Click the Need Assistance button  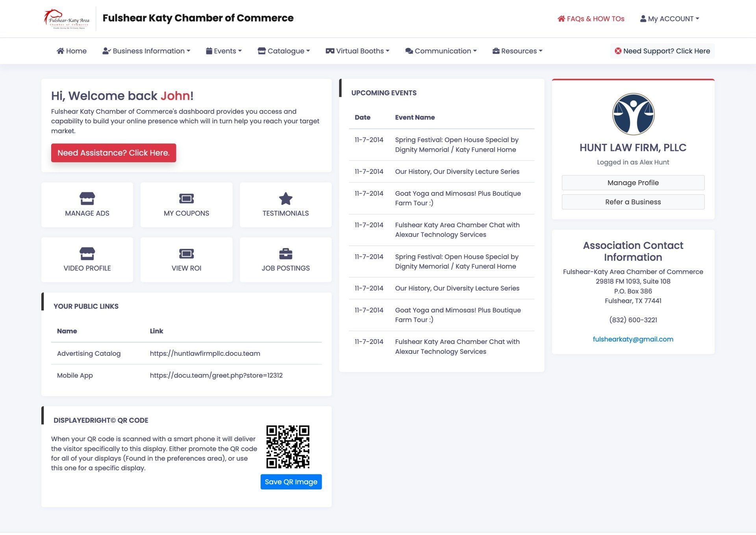click(113, 152)
